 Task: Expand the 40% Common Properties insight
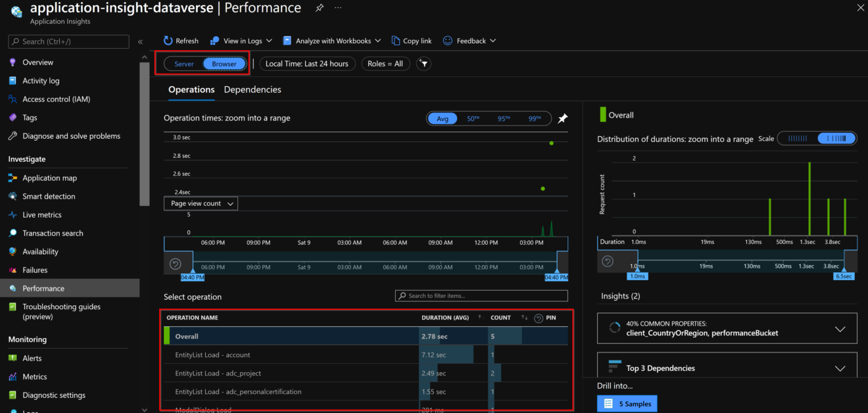(840, 328)
